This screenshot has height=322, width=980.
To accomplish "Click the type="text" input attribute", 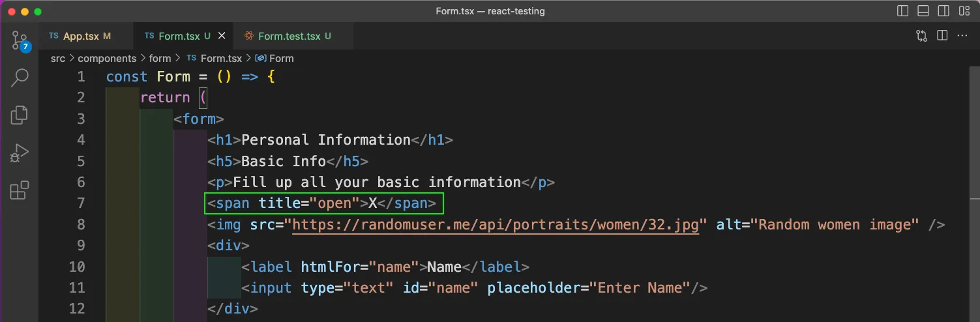I will pyautogui.click(x=348, y=288).
